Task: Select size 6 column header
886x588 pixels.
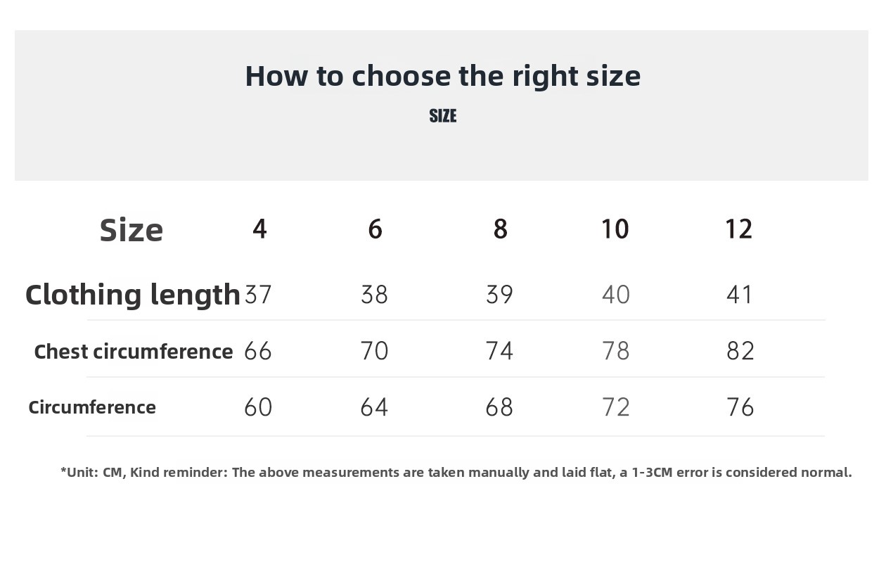Action: 375,229
